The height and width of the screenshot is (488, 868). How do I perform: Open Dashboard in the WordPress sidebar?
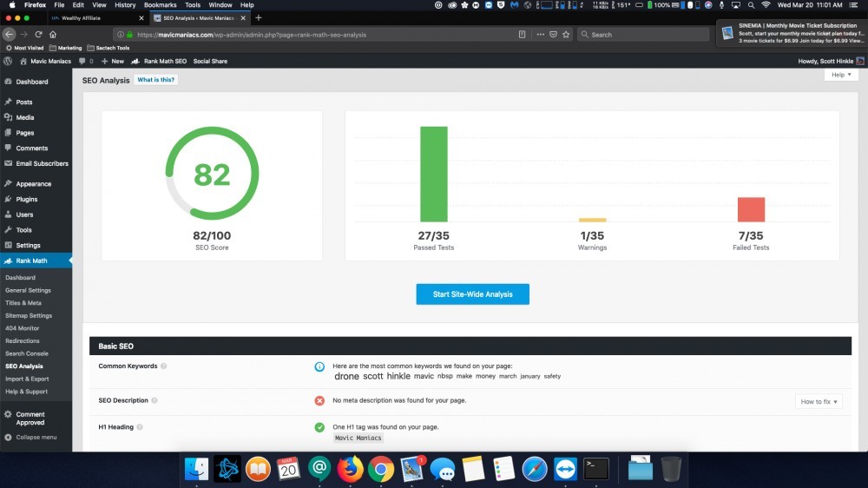pos(31,82)
